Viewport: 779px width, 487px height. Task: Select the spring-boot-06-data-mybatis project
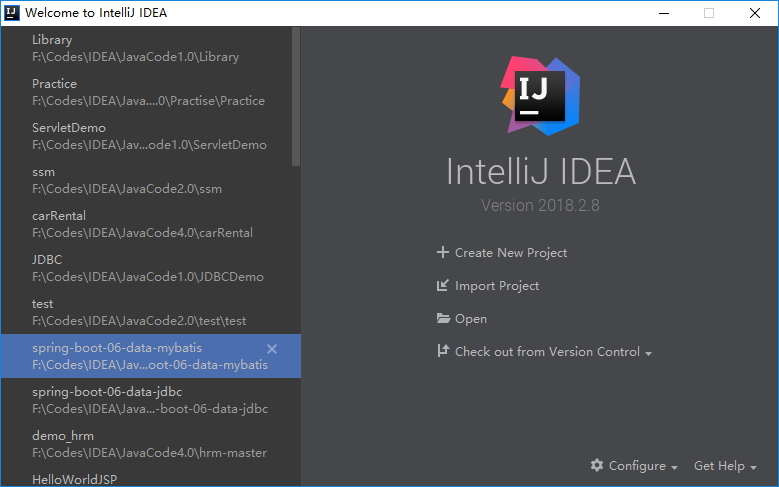pos(151,356)
